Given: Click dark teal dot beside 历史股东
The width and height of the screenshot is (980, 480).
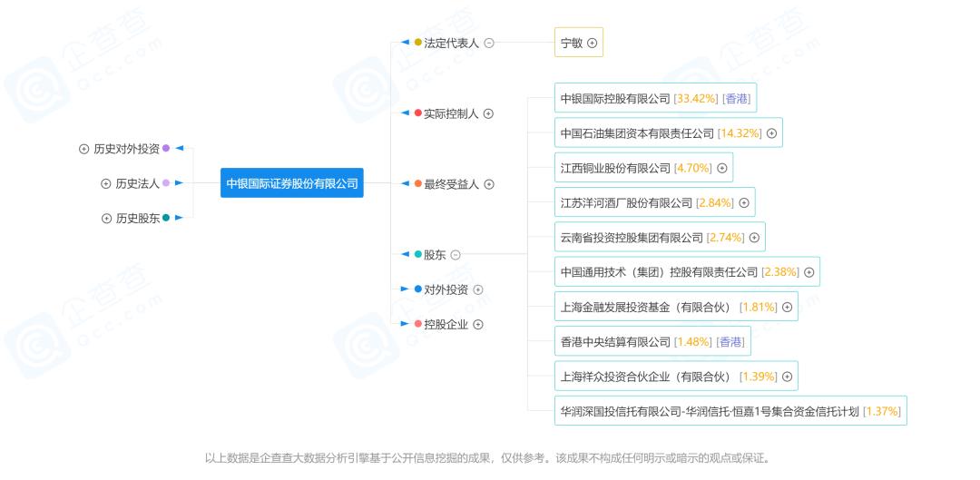Looking at the screenshot, I should pyautogui.click(x=166, y=218).
